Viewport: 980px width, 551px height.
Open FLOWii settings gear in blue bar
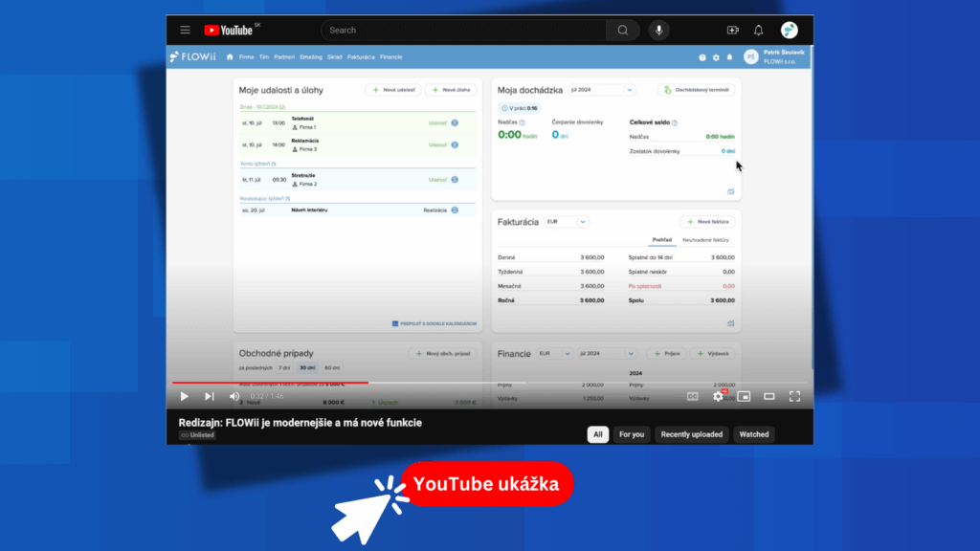pos(716,57)
